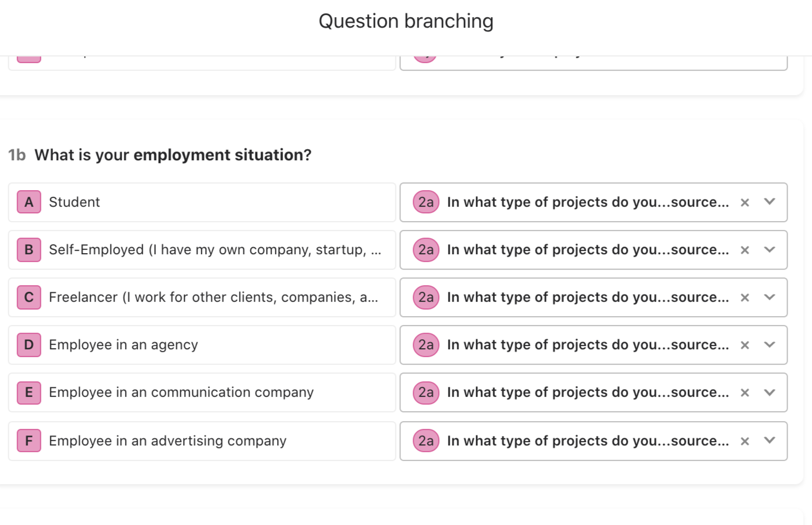This screenshot has height=525, width=812.
Task: Open dropdown chevron for Employee in an agency
Action: coord(769,345)
